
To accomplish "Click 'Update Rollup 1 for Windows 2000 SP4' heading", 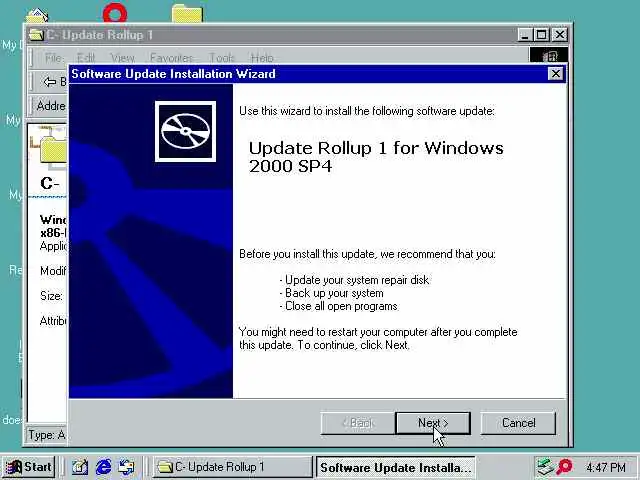I will (x=376, y=157).
